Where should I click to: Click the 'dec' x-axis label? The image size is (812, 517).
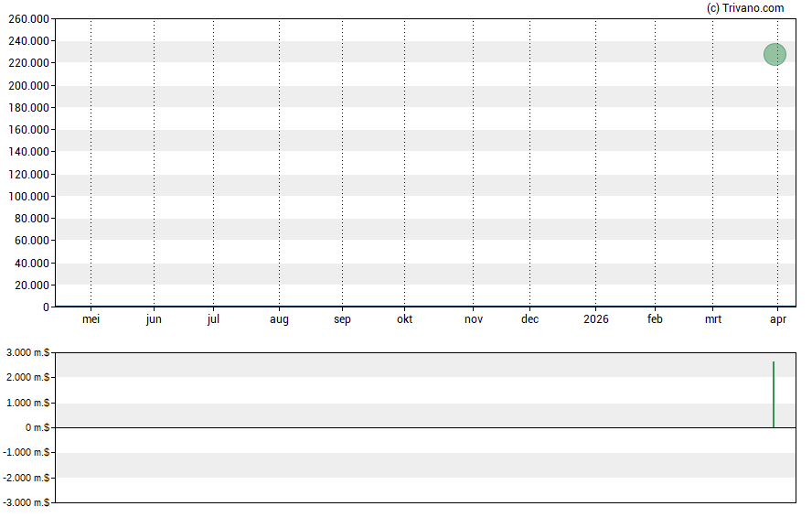point(530,319)
